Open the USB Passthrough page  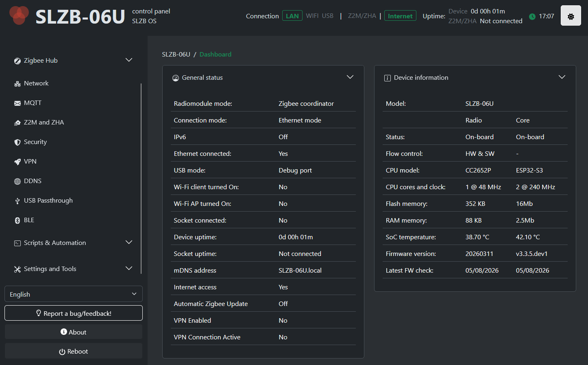point(48,201)
